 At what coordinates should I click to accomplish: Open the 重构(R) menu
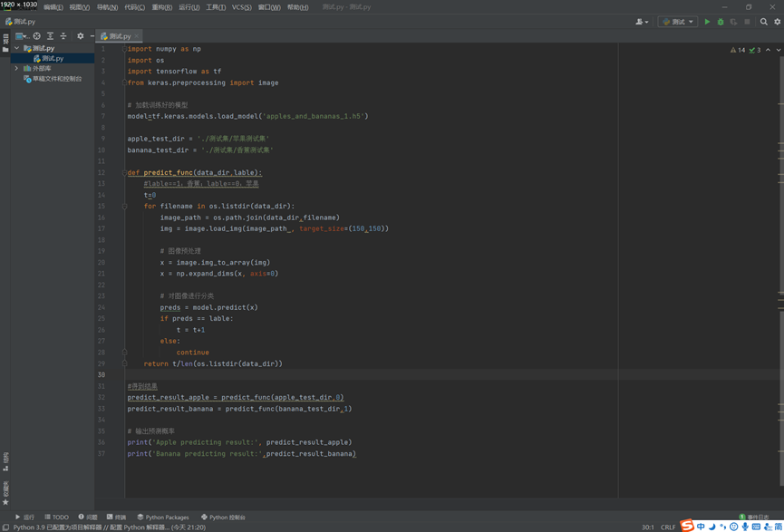[162, 7]
